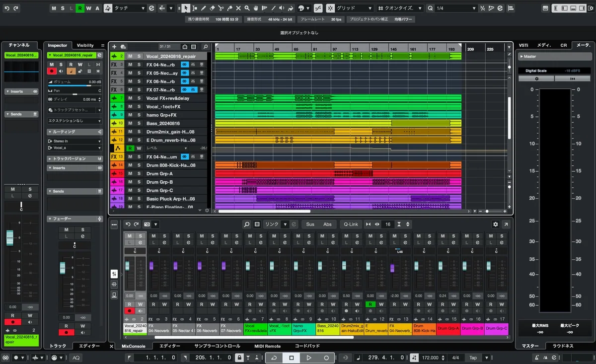The image size is (596, 364).
Task: Click the transport Stop button
Action: pyautogui.click(x=292, y=358)
